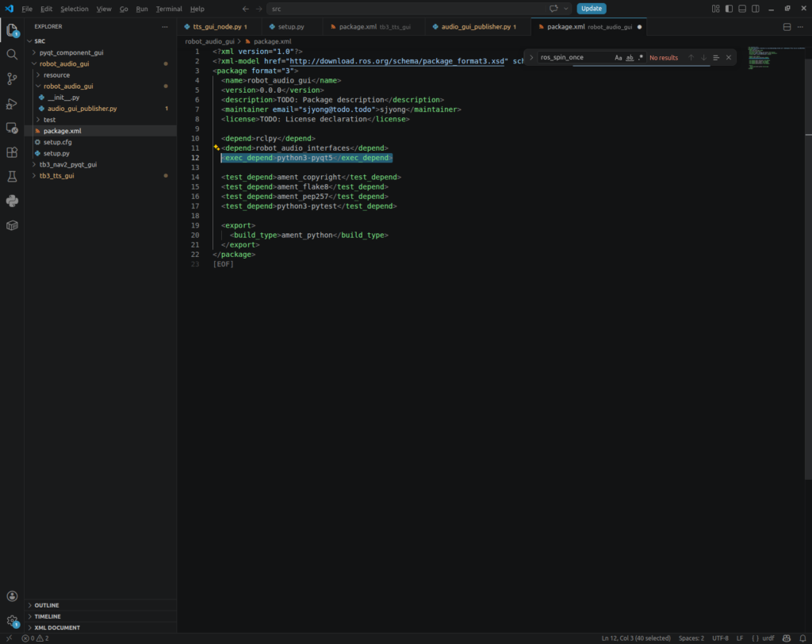Open the chat dropdown arrow in title bar

click(566, 9)
